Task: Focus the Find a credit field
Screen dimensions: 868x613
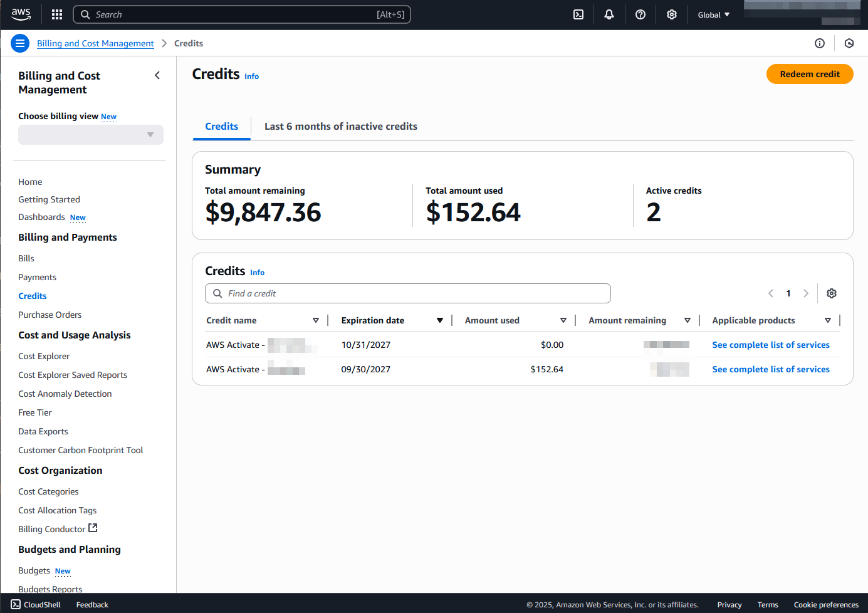Action: (x=408, y=293)
